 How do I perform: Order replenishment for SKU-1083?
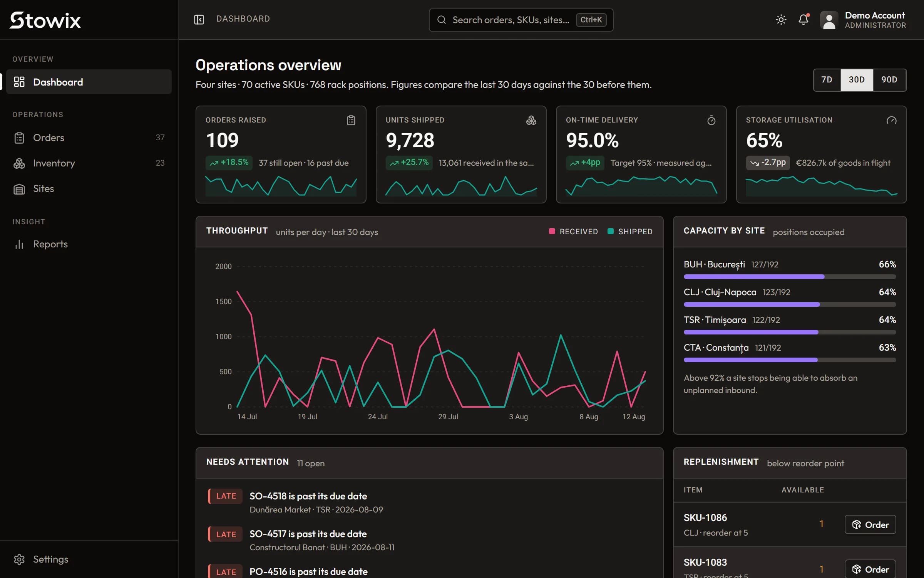click(x=870, y=569)
